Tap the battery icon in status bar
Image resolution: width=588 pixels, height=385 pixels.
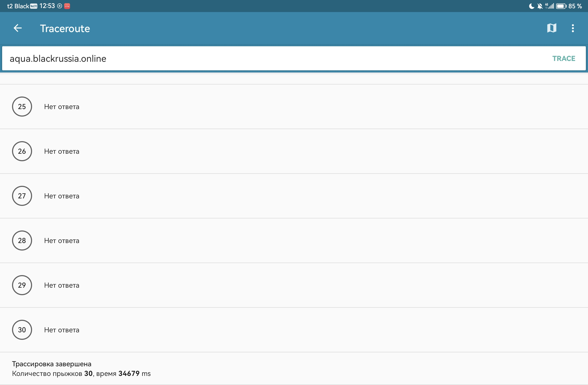(561, 6)
